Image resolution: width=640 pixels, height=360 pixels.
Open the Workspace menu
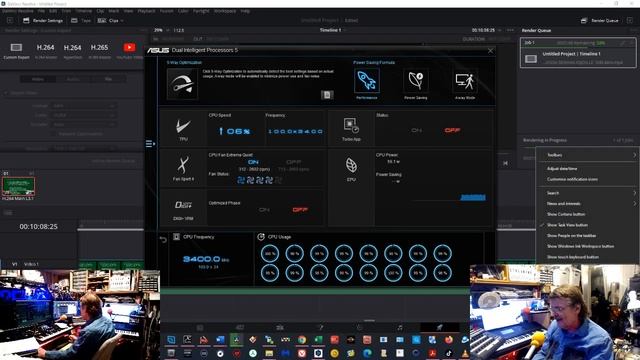(x=225, y=11)
